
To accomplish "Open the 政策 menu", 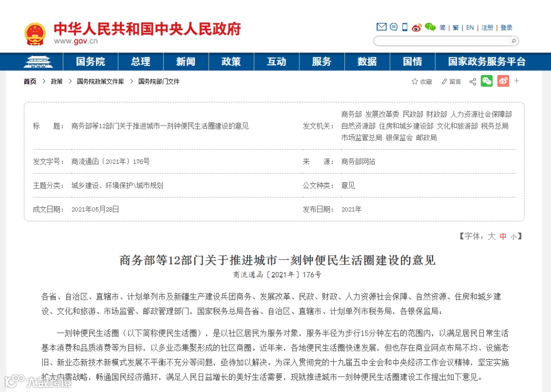I will point(231,62).
